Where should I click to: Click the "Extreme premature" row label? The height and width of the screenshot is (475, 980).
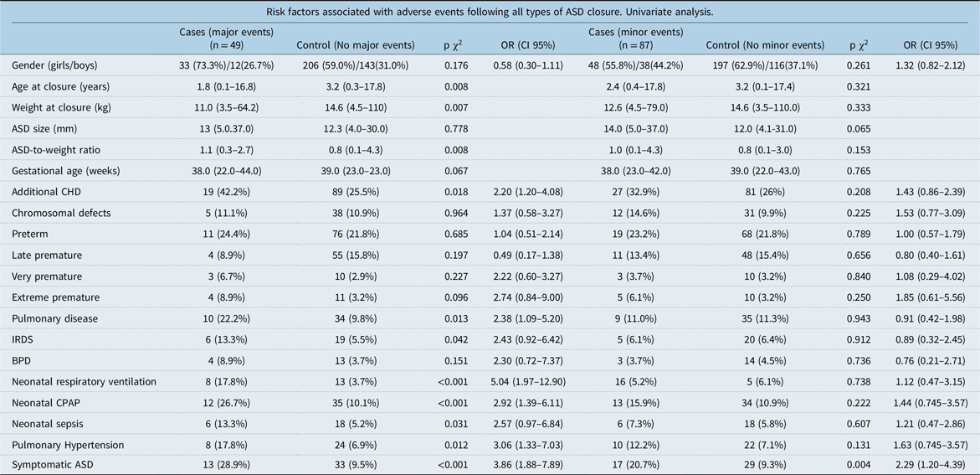[55, 297]
